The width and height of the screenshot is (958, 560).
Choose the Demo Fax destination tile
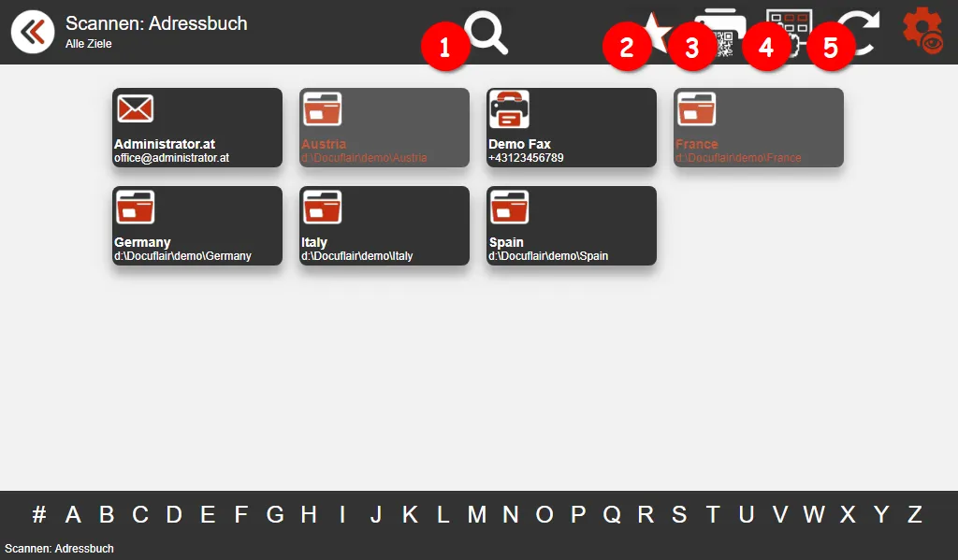tap(571, 127)
